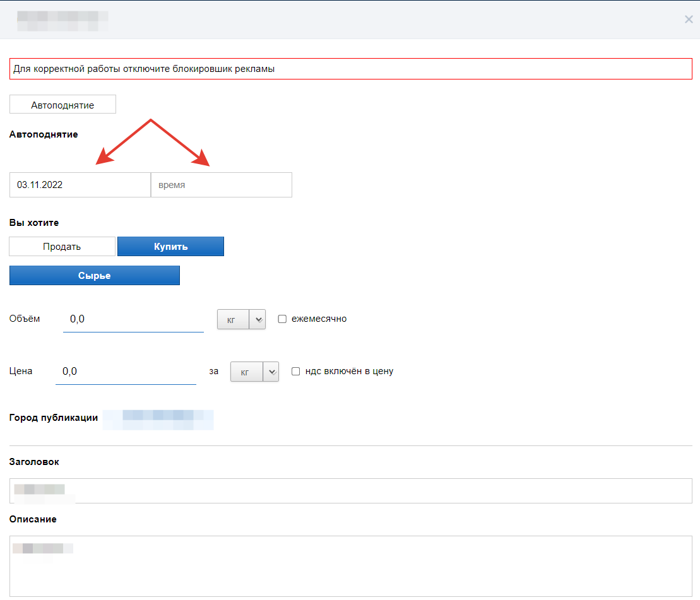This screenshot has height=600, width=700.
Task: Click the Вы хотите heading text
Action: click(34, 223)
